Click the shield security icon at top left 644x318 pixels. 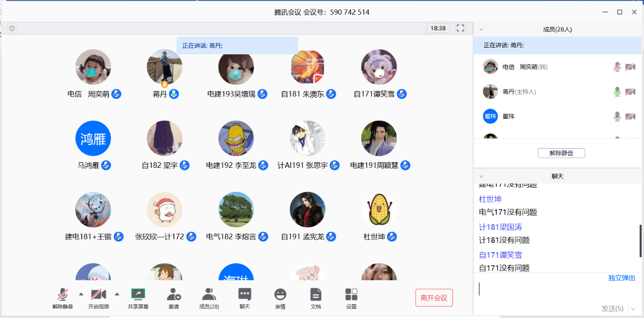click(x=12, y=28)
